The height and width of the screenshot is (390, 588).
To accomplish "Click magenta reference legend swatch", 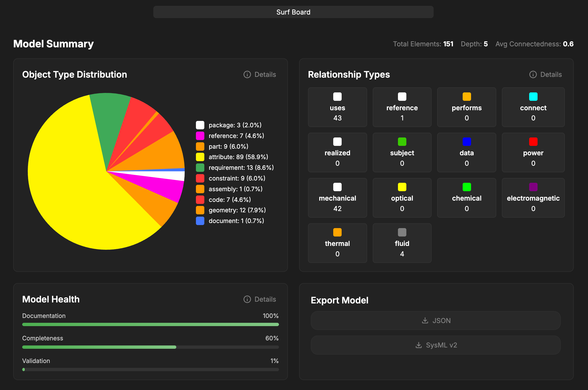I will 200,136.
